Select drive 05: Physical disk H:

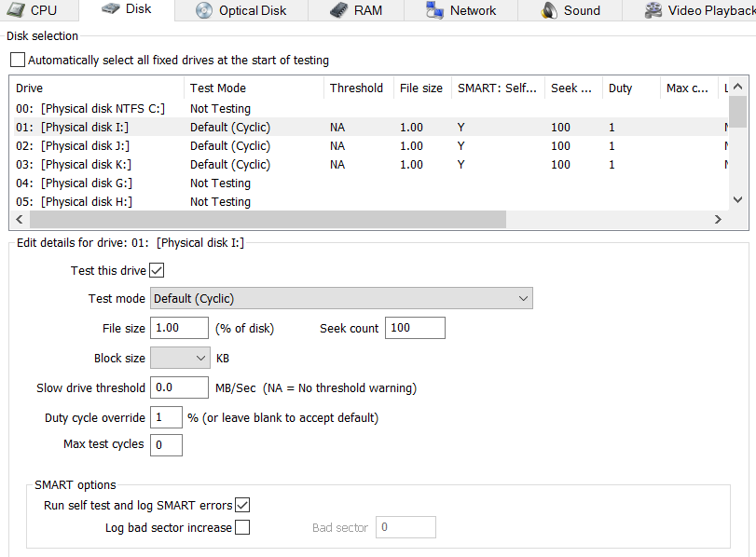[x=369, y=202]
